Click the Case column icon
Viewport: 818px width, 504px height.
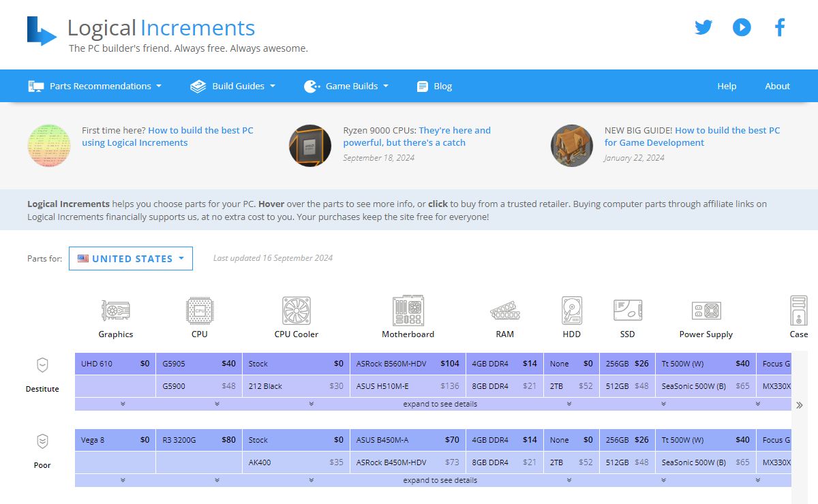click(799, 311)
